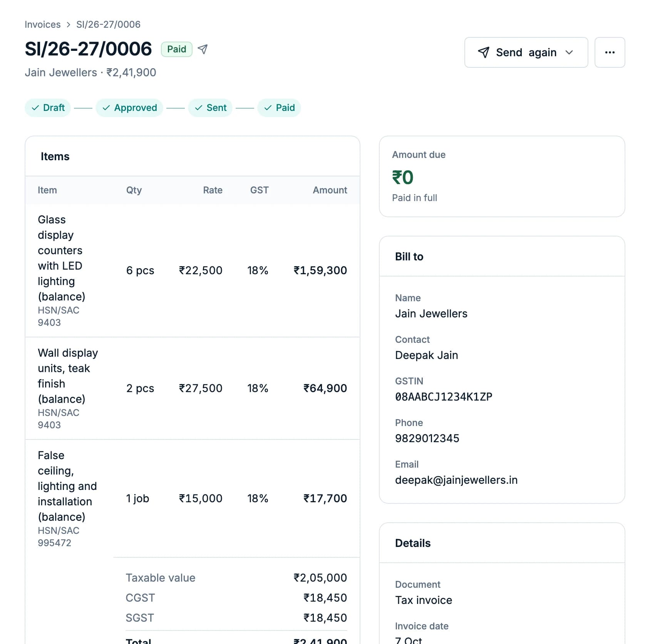Screen dimensions: 650x644
Task: Click Wall display units item row
Action: pyautogui.click(x=193, y=388)
